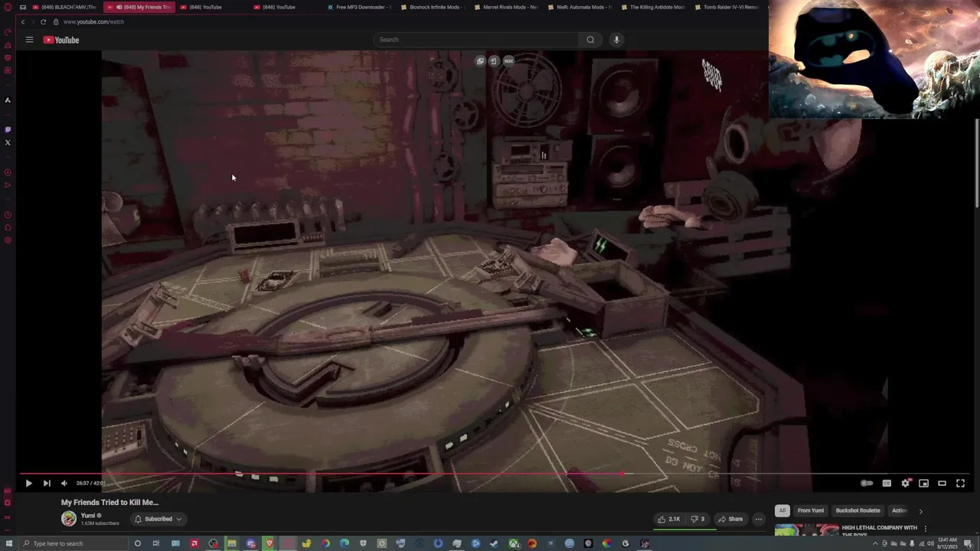Screen dimensions: 980x551
Task: Toggle the autoplay switch in player
Action: pos(867,483)
